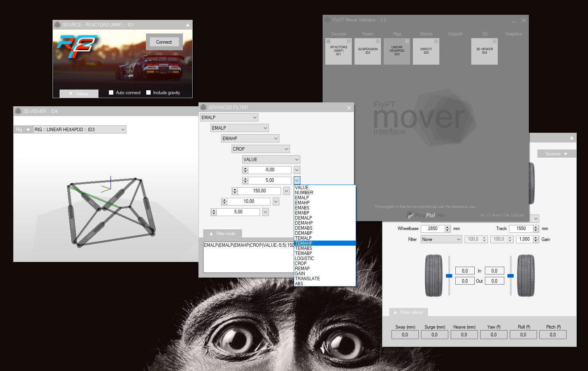Image resolution: width=588 pixels, height=371 pixels.
Task: Toggle the Values panel in the source window
Action: coord(79,94)
